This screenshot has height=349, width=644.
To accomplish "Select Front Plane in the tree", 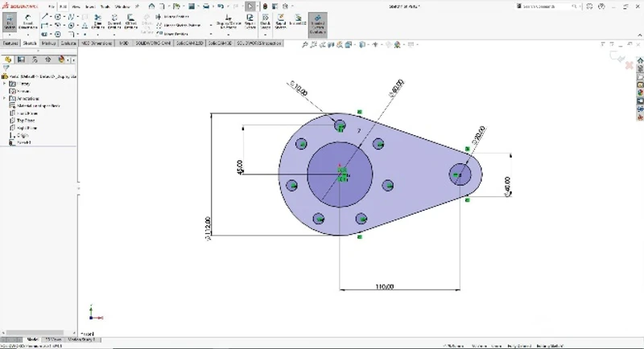I will 23,113.
